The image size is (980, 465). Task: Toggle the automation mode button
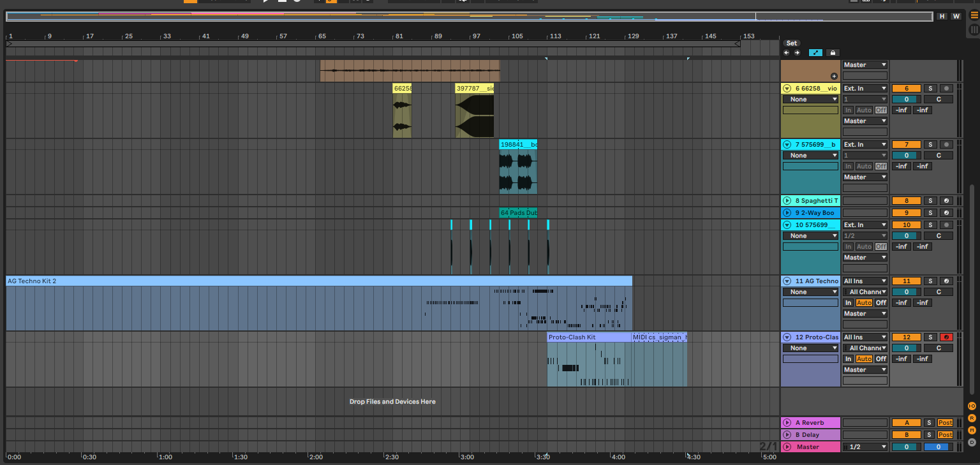815,53
